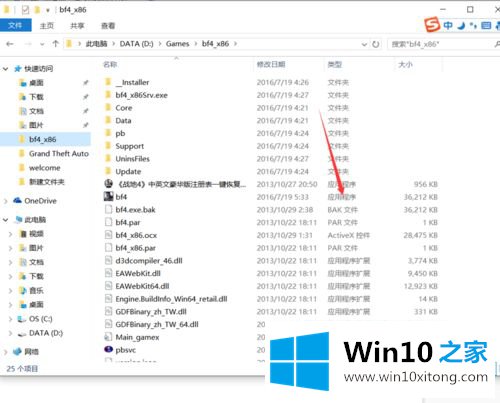This screenshot has width=500, height=403.
Task: Open 桌面 under quick access
Action: tap(36, 83)
